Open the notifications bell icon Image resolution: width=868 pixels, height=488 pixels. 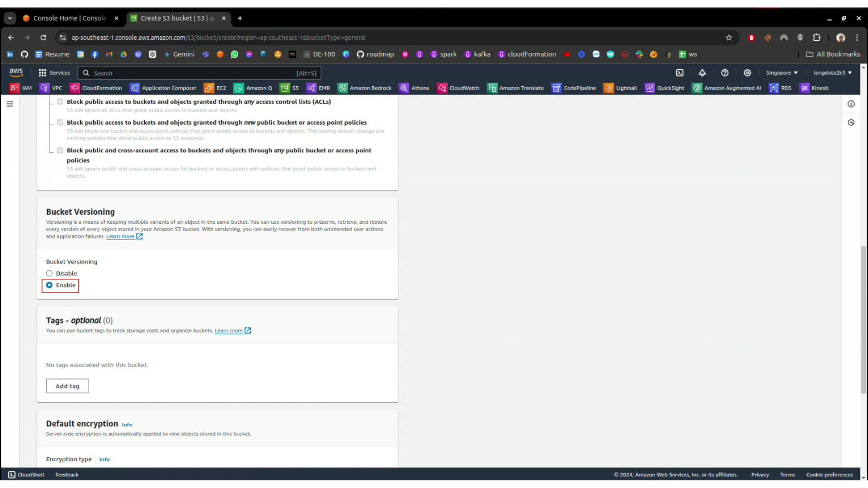702,73
